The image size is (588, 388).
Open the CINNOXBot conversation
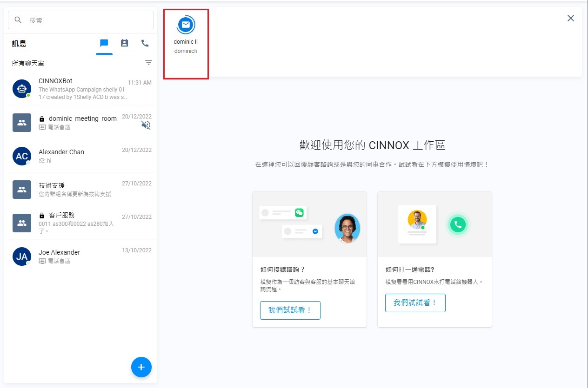pos(81,89)
